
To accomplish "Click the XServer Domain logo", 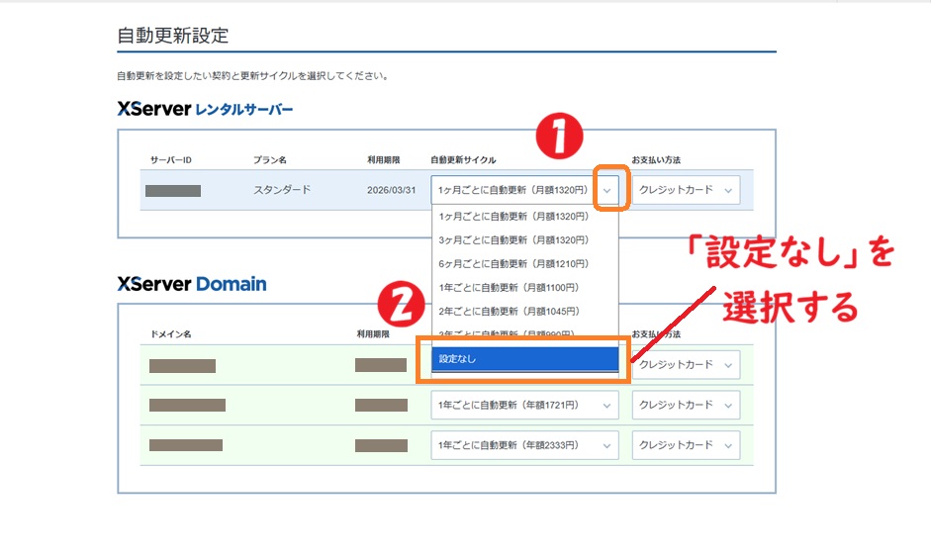I will (192, 284).
